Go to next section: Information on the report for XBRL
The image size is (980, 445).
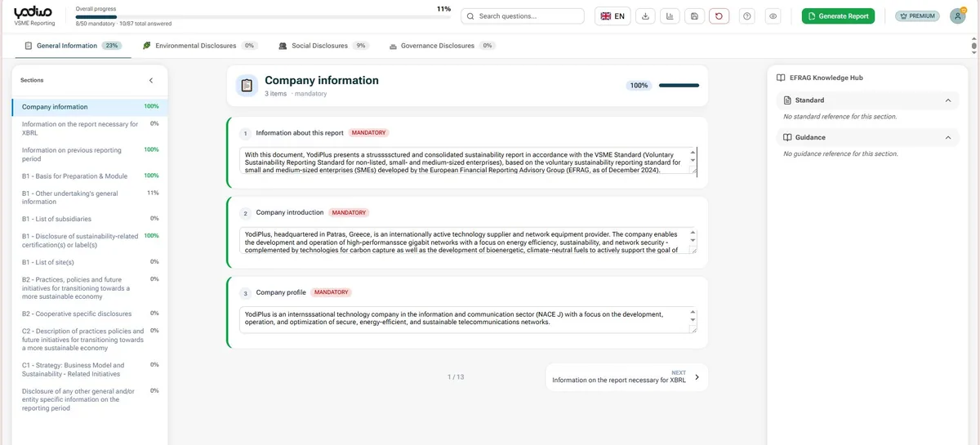coord(626,376)
